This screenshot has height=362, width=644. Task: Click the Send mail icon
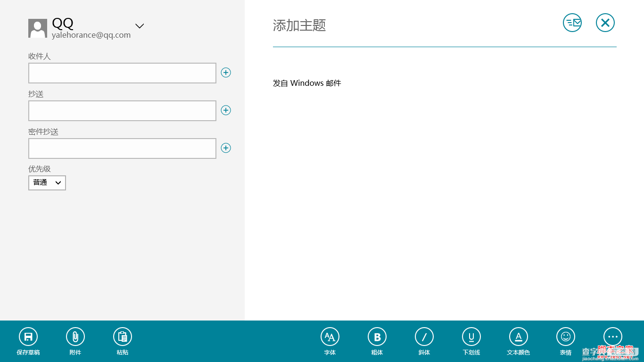572,23
